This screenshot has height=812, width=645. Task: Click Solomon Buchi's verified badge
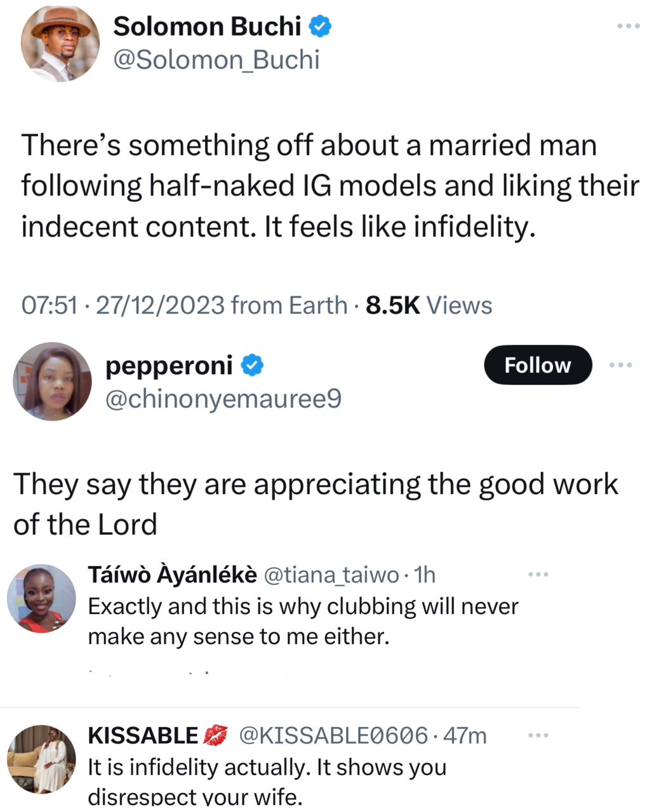(x=320, y=27)
